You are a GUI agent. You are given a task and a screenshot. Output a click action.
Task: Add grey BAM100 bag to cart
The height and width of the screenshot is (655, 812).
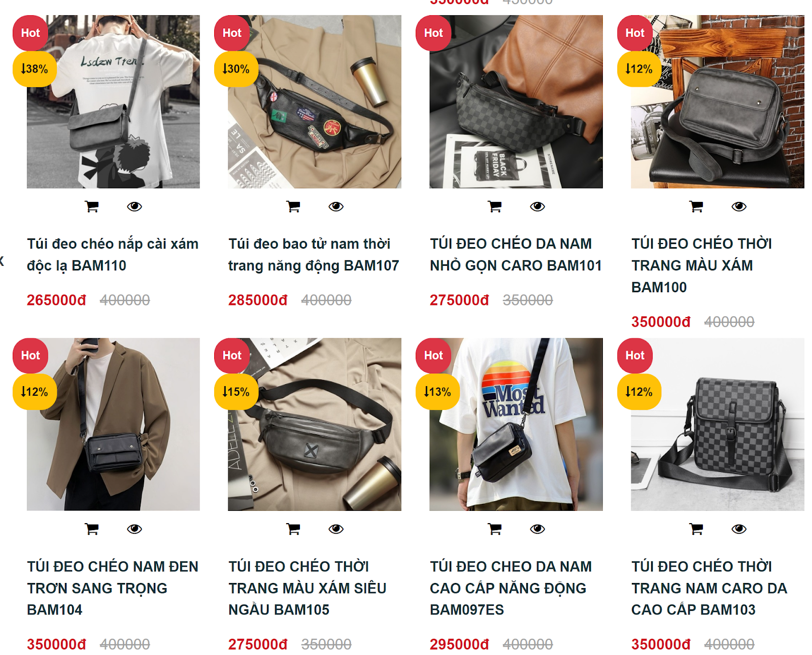click(x=696, y=206)
